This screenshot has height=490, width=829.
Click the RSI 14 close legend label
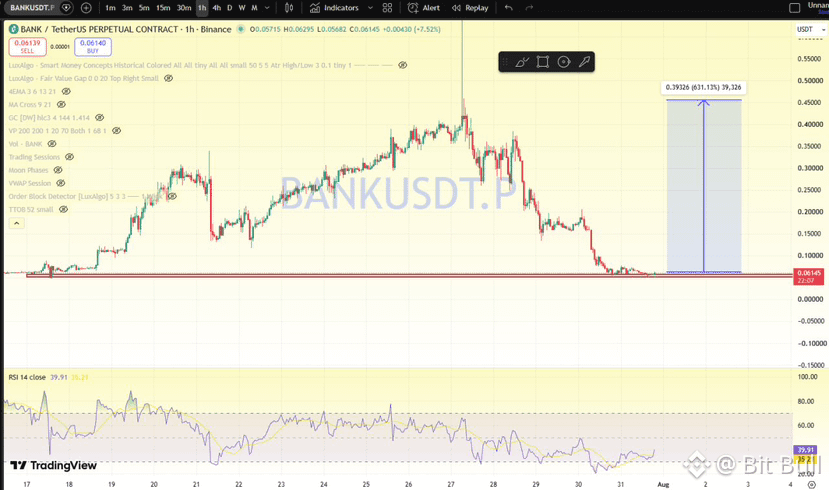coord(27,377)
